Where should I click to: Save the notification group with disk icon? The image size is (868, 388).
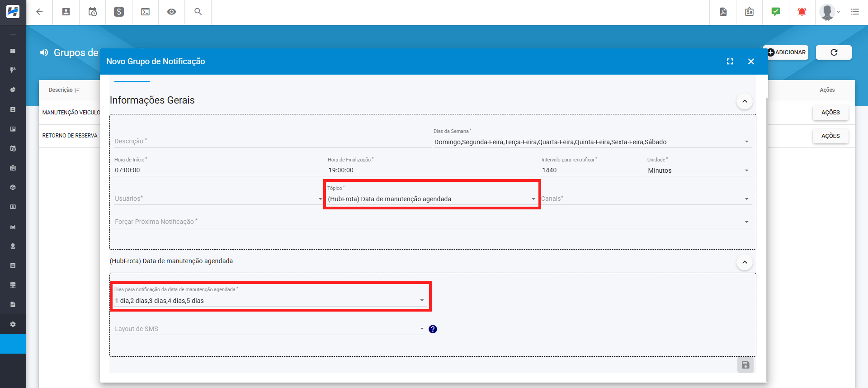pyautogui.click(x=745, y=365)
